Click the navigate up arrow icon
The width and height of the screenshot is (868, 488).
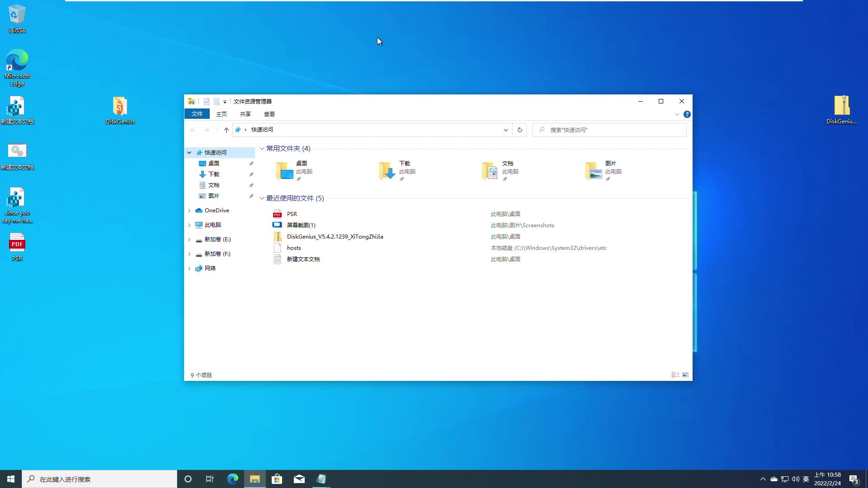[x=226, y=130]
